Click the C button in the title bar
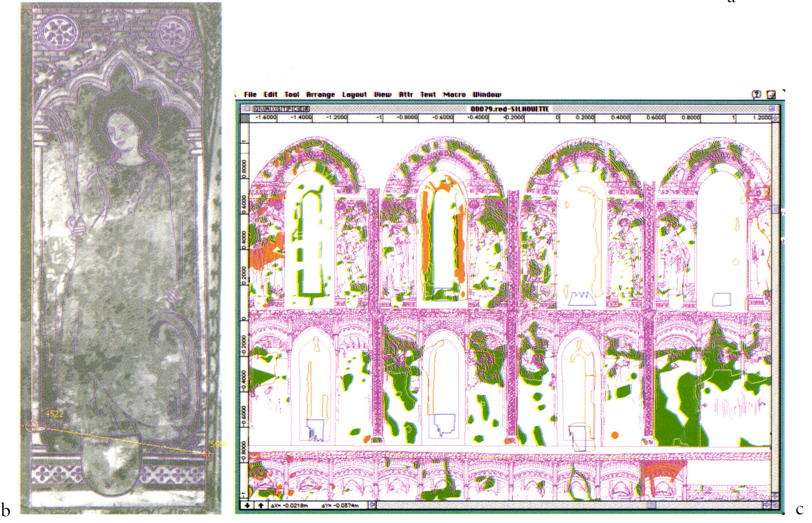Viewport: 812px width, 523px height. tap(296, 109)
